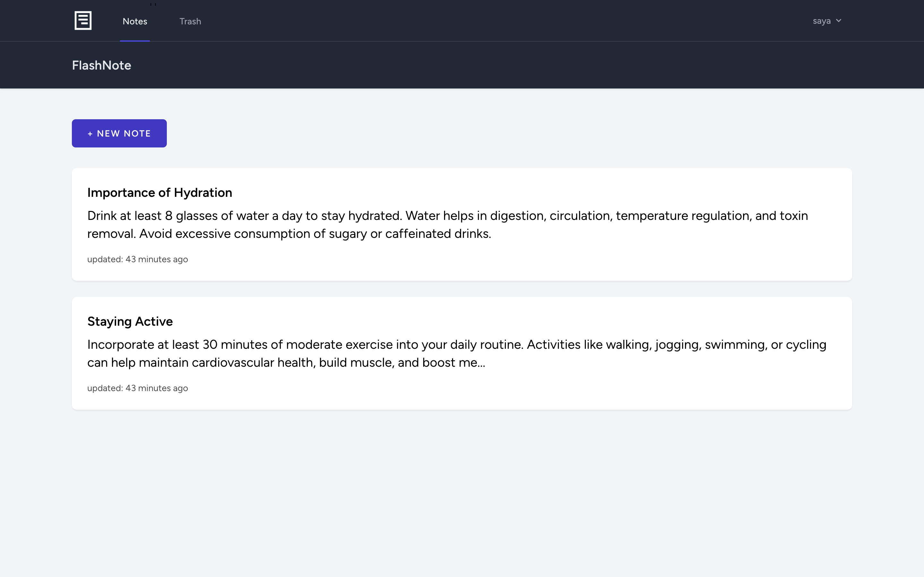This screenshot has height=577, width=924.
Task: Click the NEW NOTE label text
Action: click(x=124, y=134)
